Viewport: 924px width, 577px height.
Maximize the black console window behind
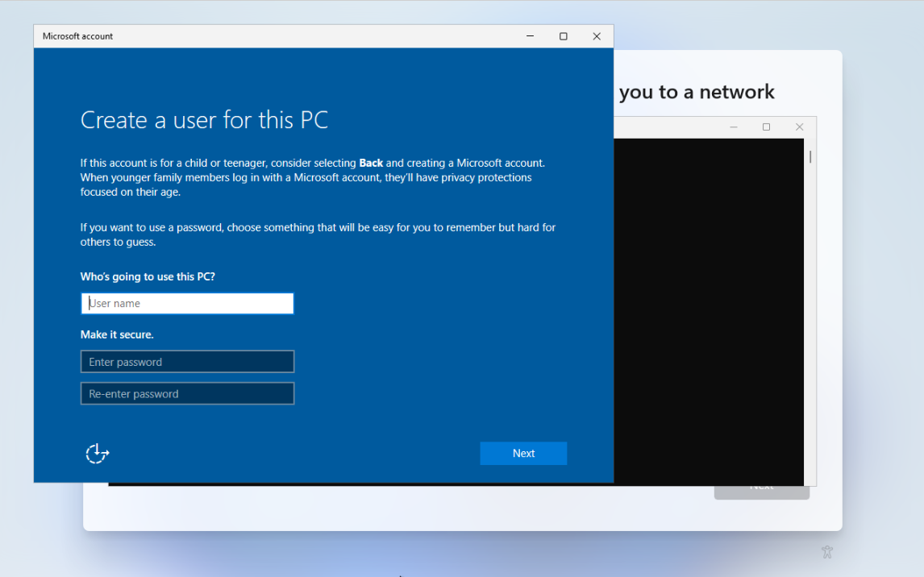point(766,127)
